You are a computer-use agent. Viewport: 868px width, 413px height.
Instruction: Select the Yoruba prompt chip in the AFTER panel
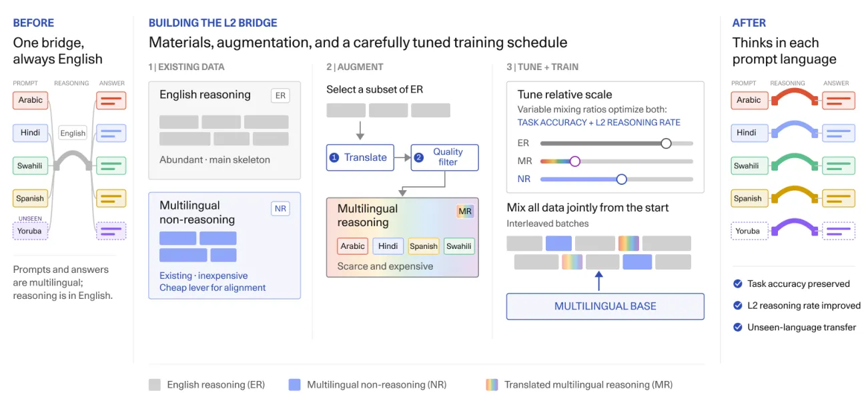(749, 231)
